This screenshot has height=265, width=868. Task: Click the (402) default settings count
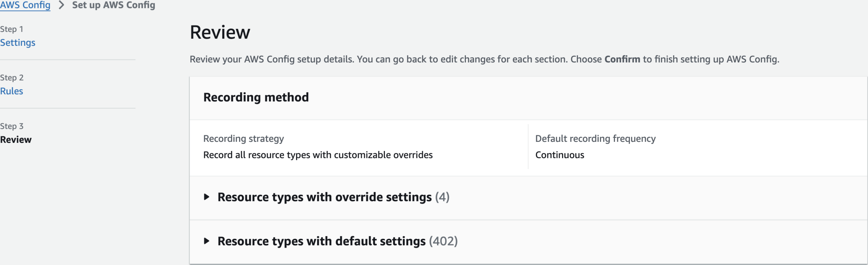click(x=443, y=241)
